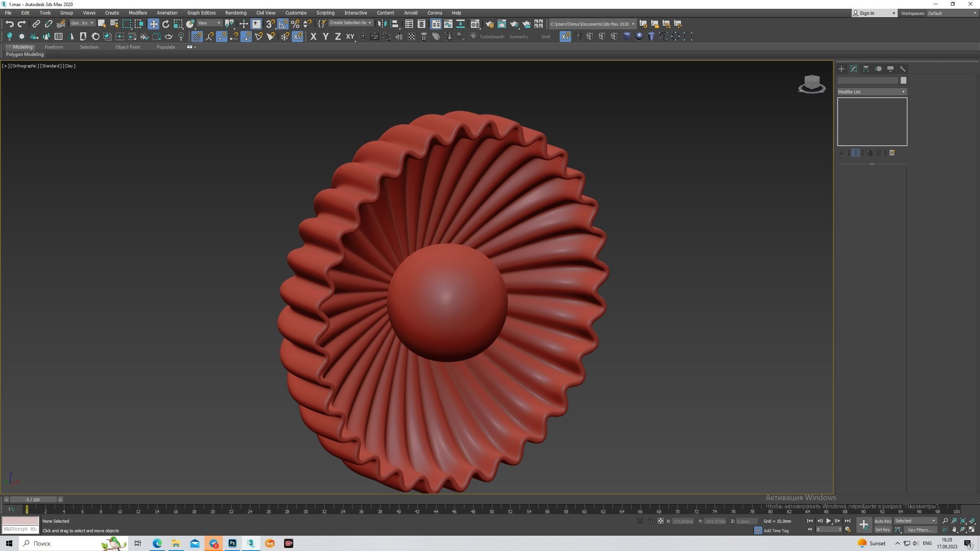Click the Redo arrow icon

pyautogui.click(x=22, y=24)
